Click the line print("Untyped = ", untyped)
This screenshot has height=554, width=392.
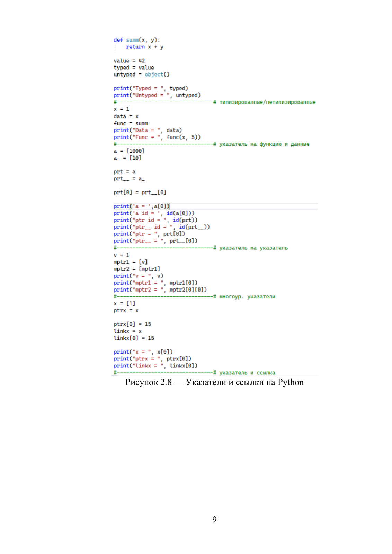point(157,95)
